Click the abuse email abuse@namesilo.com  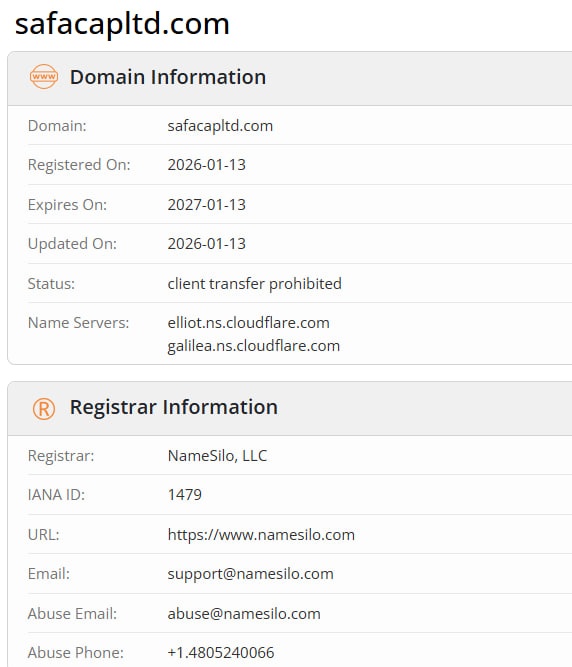[x=244, y=614]
